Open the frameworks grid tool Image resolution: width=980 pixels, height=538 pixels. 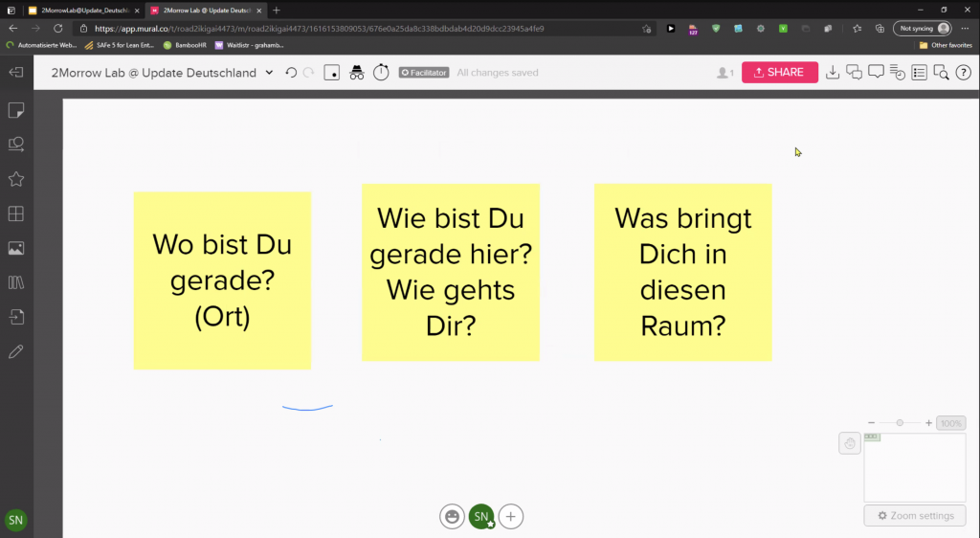pos(16,213)
